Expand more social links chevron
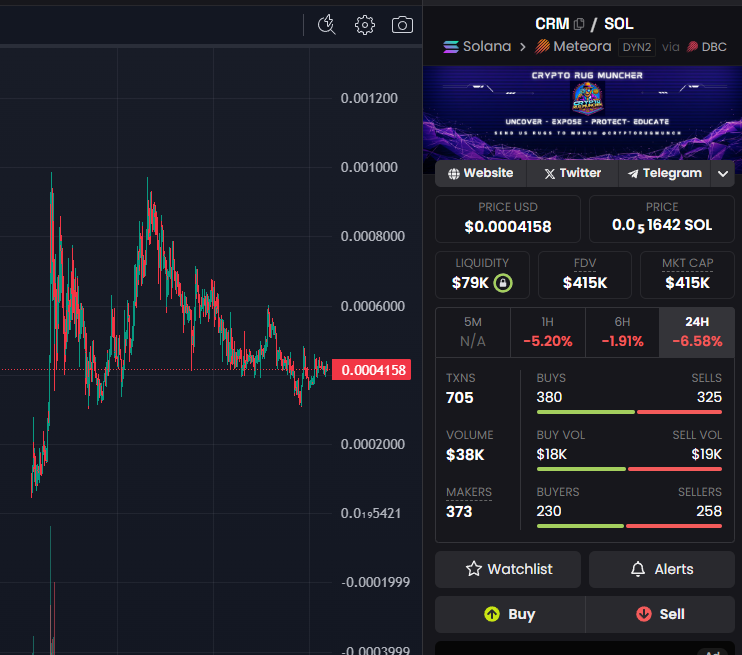This screenshot has width=742, height=655. [723, 174]
